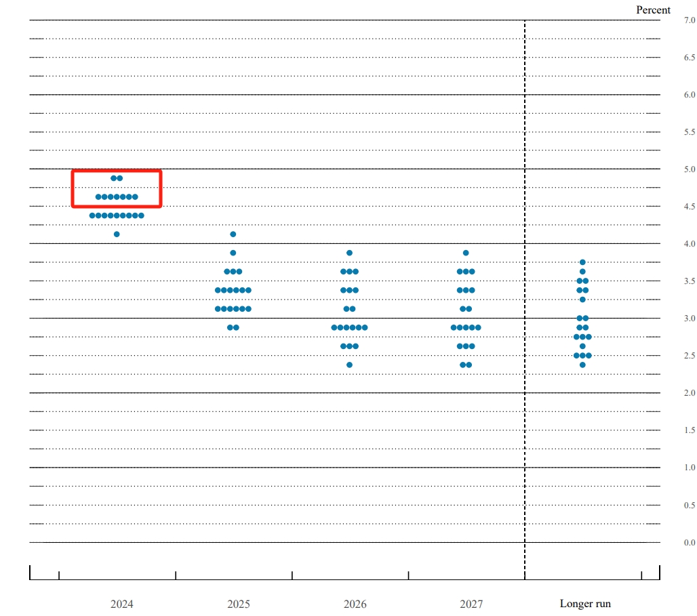Click the 3.5 y-axis tick label

point(689,281)
